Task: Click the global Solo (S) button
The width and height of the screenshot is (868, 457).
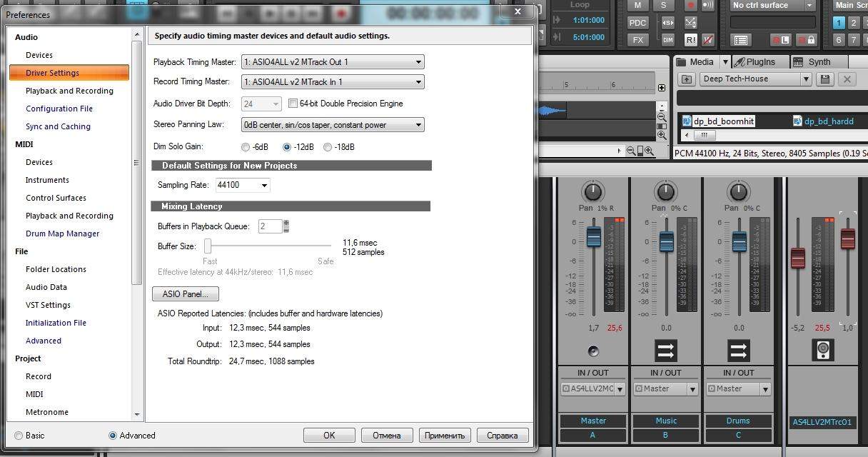Action: [664, 6]
